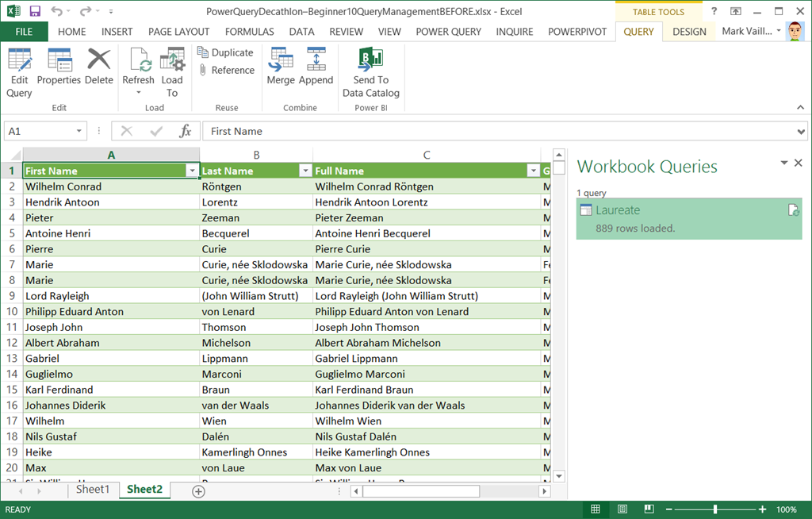The width and height of the screenshot is (812, 519).
Task: Switch to the Sheet1 worksheet tab
Action: (x=92, y=490)
